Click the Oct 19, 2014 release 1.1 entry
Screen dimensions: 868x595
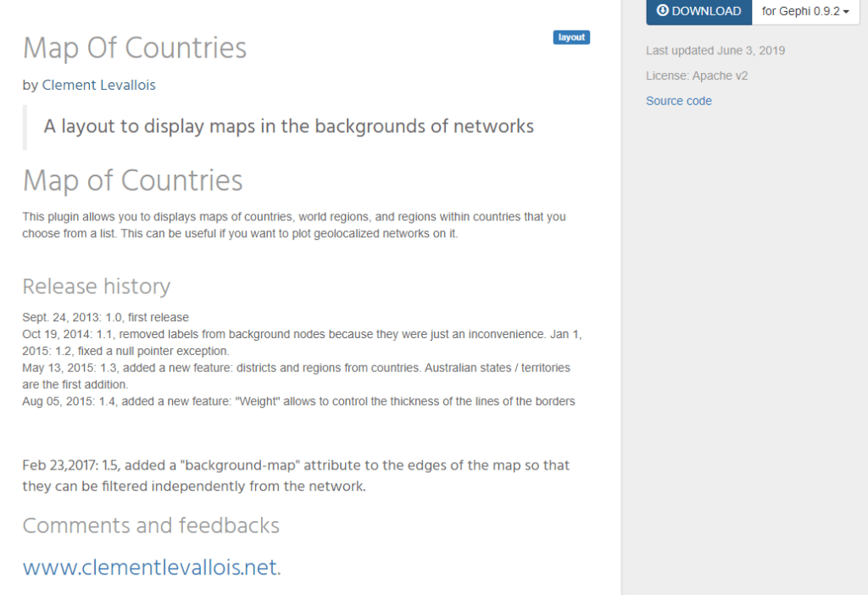click(x=254, y=334)
